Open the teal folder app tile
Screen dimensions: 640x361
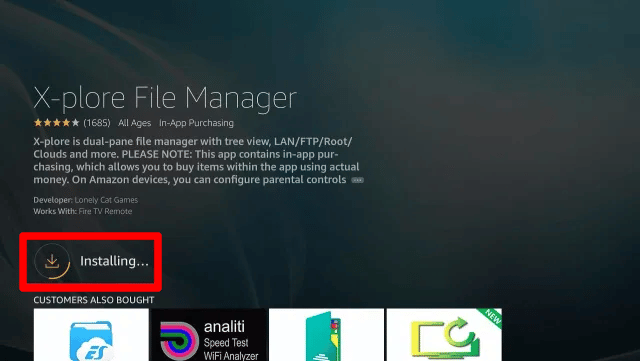(x=327, y=335)
